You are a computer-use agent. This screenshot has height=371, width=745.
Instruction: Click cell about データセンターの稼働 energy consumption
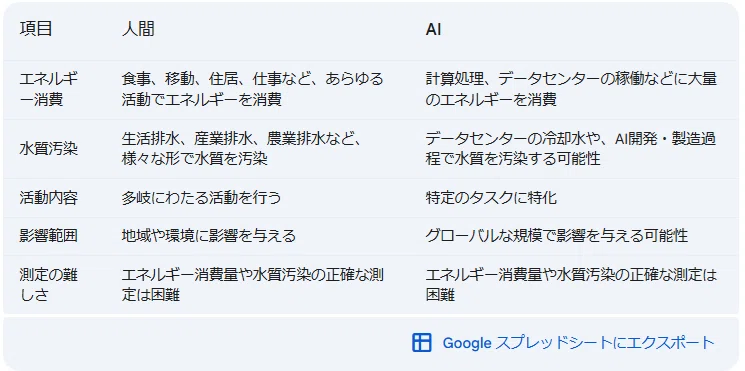pos(571,90)
